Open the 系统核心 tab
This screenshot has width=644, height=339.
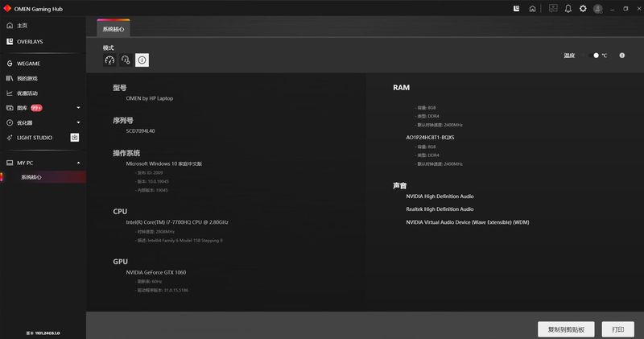pyautogui.click(x=114, y=29)
